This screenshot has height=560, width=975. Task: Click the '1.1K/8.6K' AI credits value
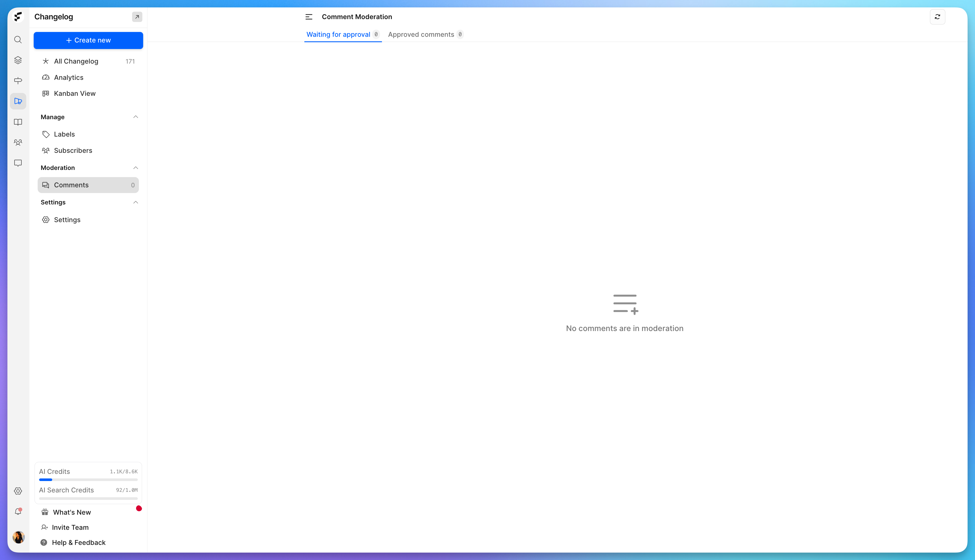click(124, 472)
